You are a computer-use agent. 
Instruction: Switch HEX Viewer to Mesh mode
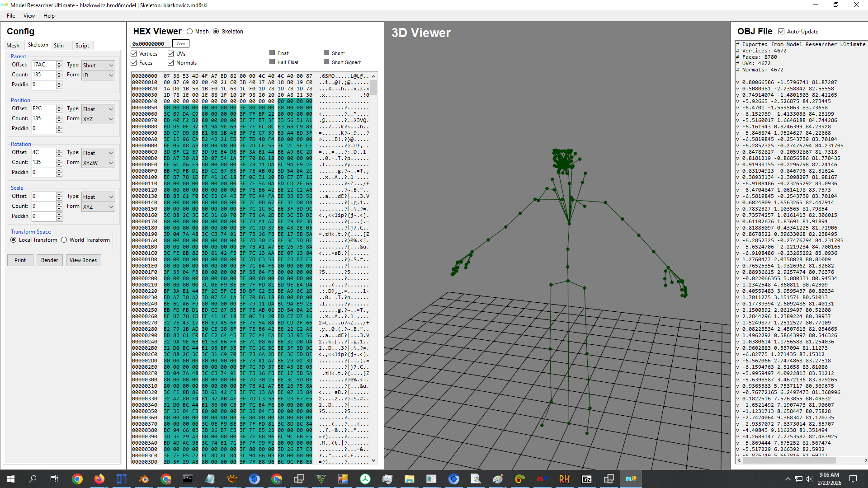[x=190, y=32]
